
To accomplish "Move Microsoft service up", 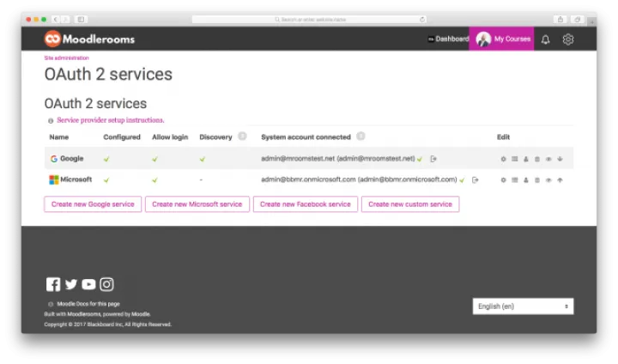I will [x=560, y=179].
